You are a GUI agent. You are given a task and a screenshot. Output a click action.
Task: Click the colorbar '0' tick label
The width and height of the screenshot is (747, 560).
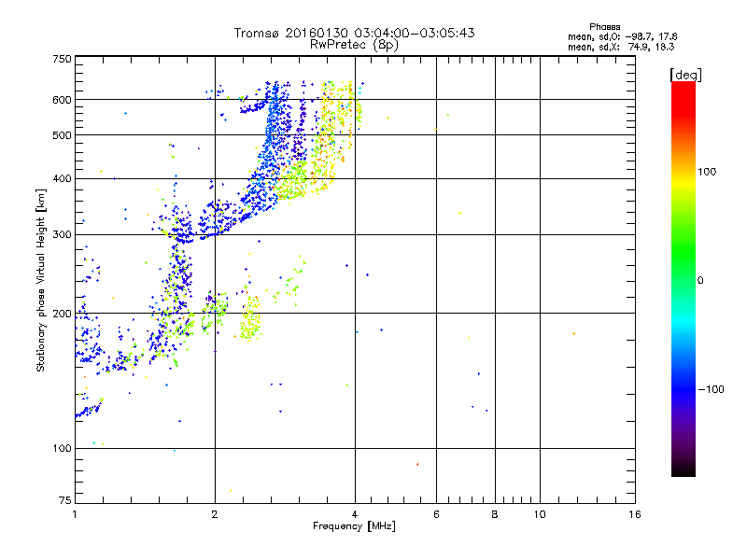[700, 281]
